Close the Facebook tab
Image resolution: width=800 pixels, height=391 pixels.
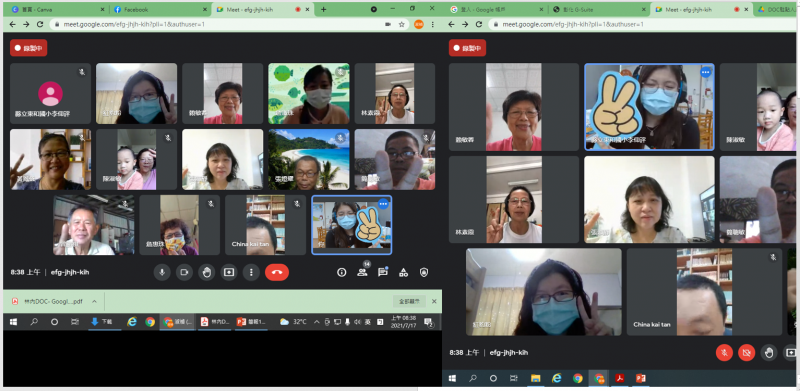tap(205, 9)
